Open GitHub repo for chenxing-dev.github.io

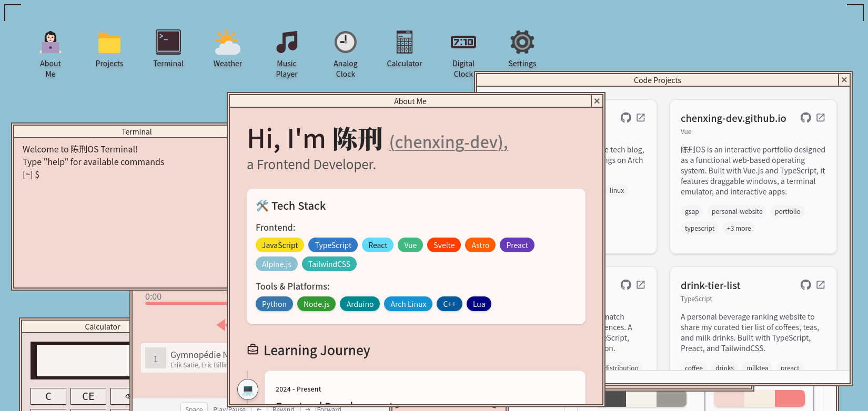tap(805, 118)
